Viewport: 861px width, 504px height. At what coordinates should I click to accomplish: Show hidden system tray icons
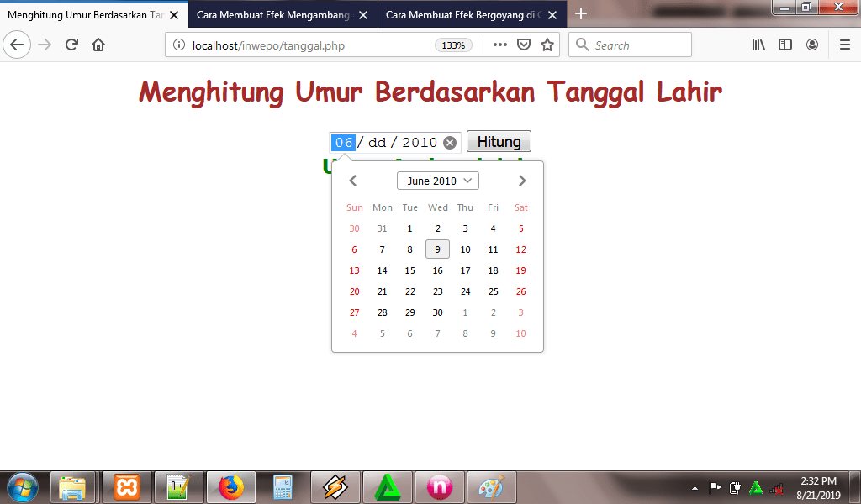(x=695, y=487)
